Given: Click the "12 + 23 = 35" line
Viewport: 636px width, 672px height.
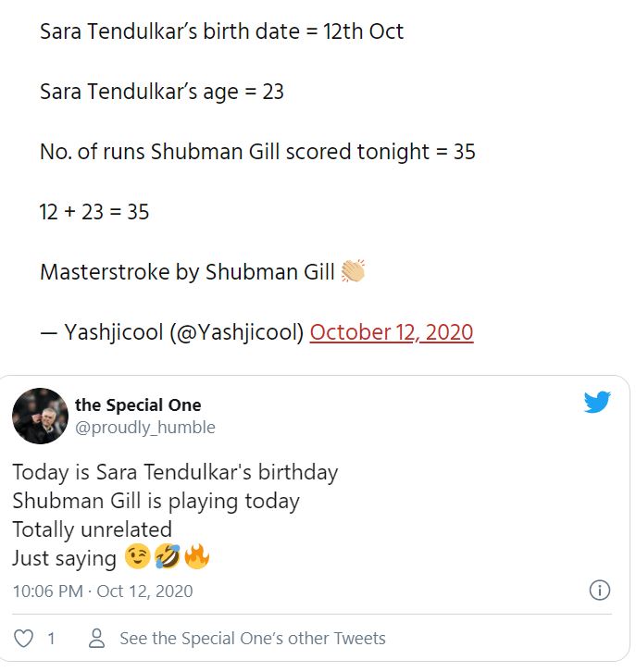Looking at the screenshot, I should click(x=94, y=212).
